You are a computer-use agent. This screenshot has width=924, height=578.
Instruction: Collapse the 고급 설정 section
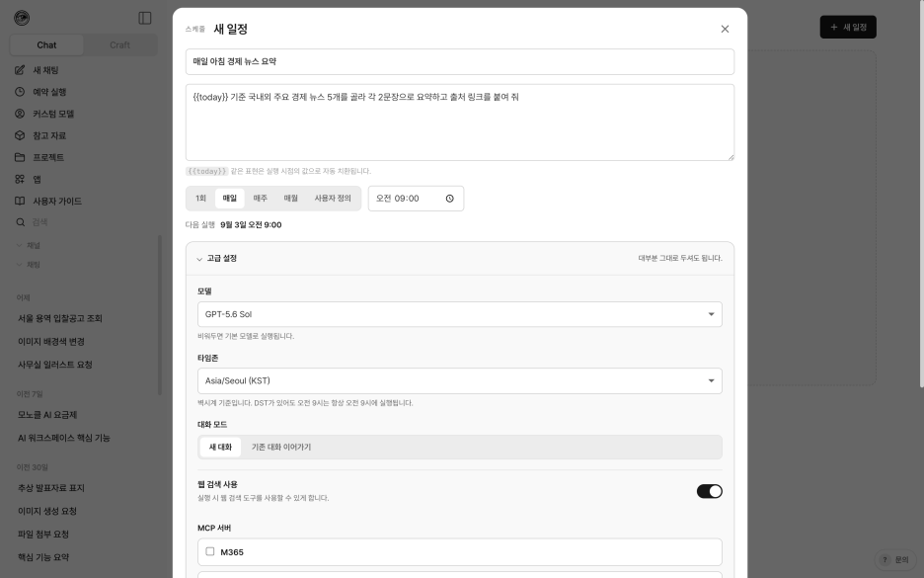tap(460, 258)
